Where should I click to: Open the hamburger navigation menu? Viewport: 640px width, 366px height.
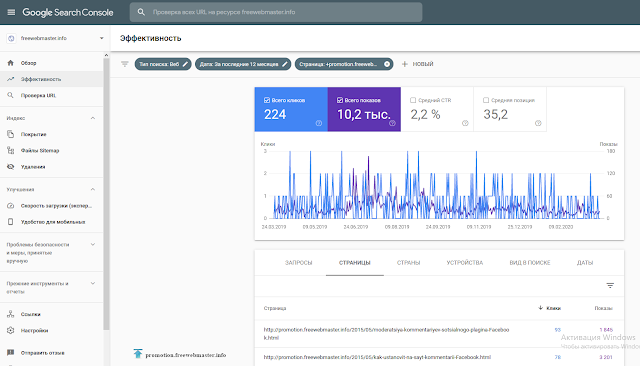click(11, 12)
